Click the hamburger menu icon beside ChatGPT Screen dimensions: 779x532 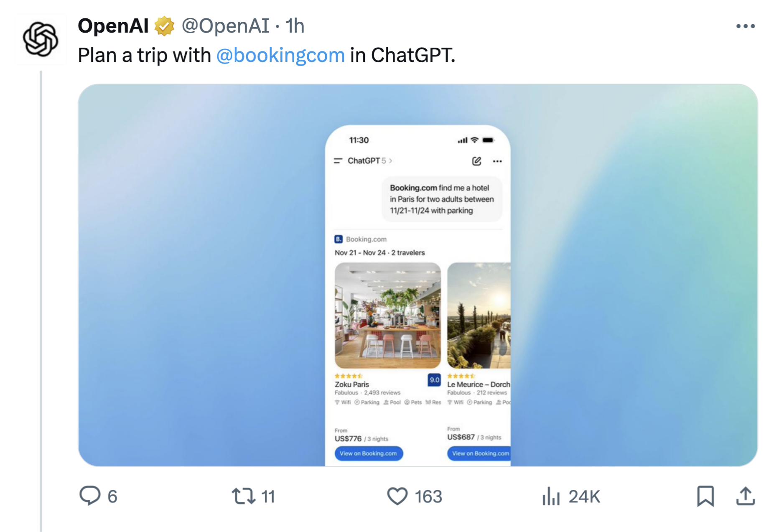pyautogui.click(x=338, y=161)
